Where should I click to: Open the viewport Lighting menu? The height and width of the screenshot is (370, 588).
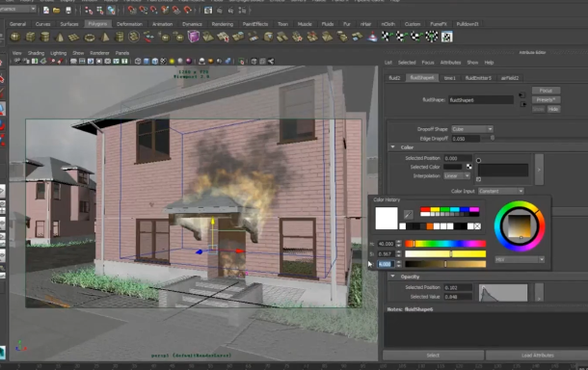58,53
